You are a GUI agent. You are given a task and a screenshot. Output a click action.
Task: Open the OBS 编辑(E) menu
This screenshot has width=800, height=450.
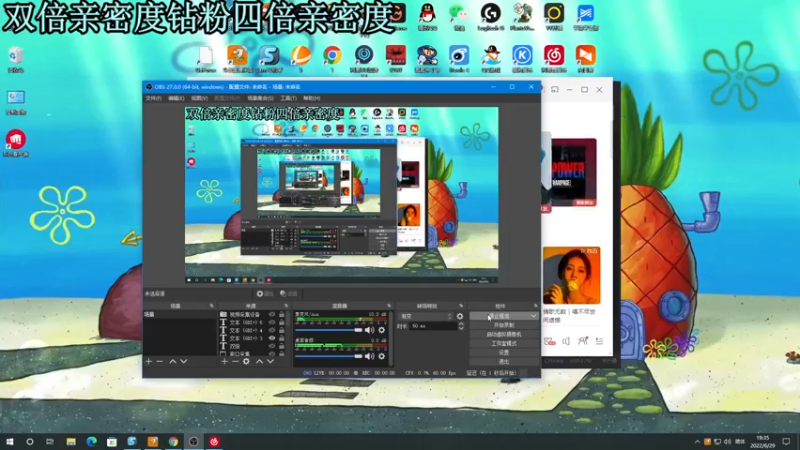coord(176,98)
